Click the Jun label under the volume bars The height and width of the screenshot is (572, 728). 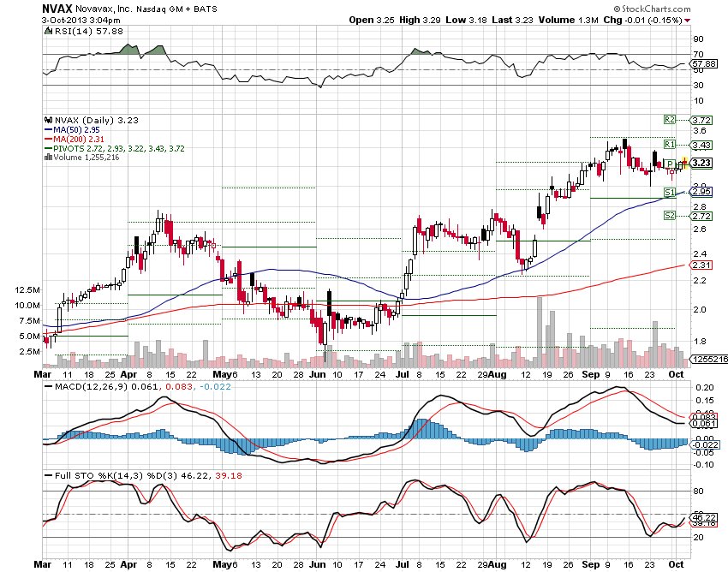point(318,375)
